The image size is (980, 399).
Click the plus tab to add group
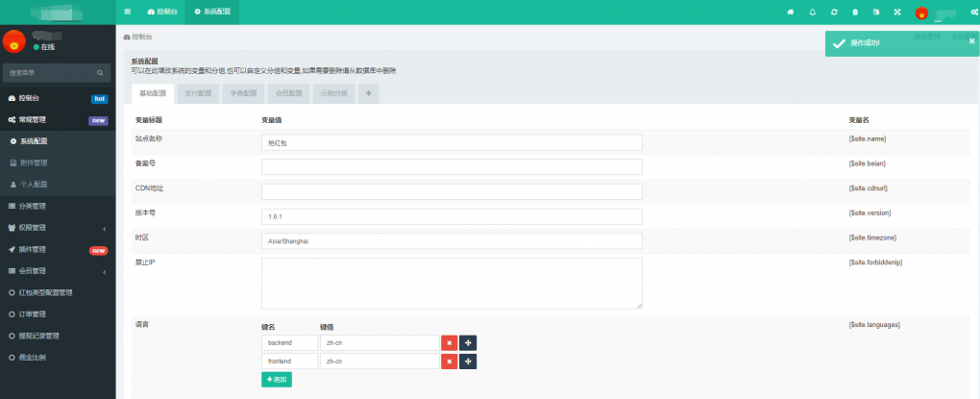click(x=369, y=93)
